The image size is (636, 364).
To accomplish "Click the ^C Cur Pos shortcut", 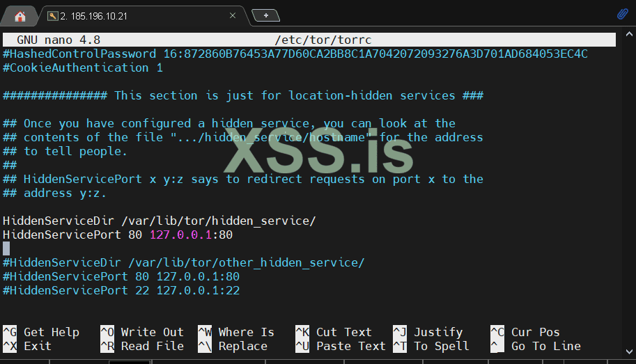I will pos(525,332).
